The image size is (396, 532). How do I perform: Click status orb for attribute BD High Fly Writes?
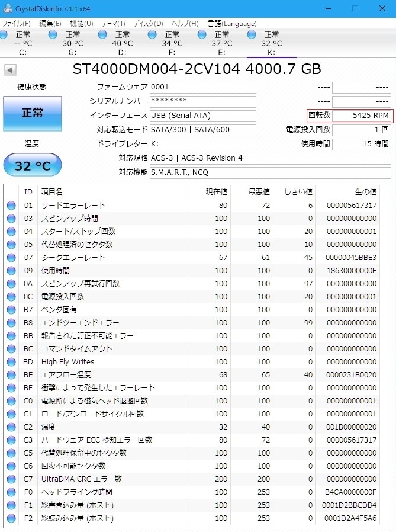[11, 362]
